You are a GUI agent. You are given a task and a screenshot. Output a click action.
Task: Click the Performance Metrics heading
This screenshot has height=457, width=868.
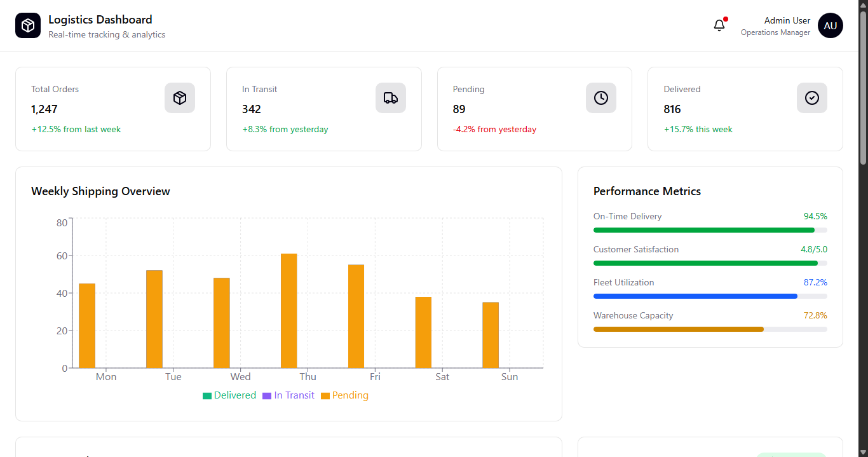click(647, 191)
